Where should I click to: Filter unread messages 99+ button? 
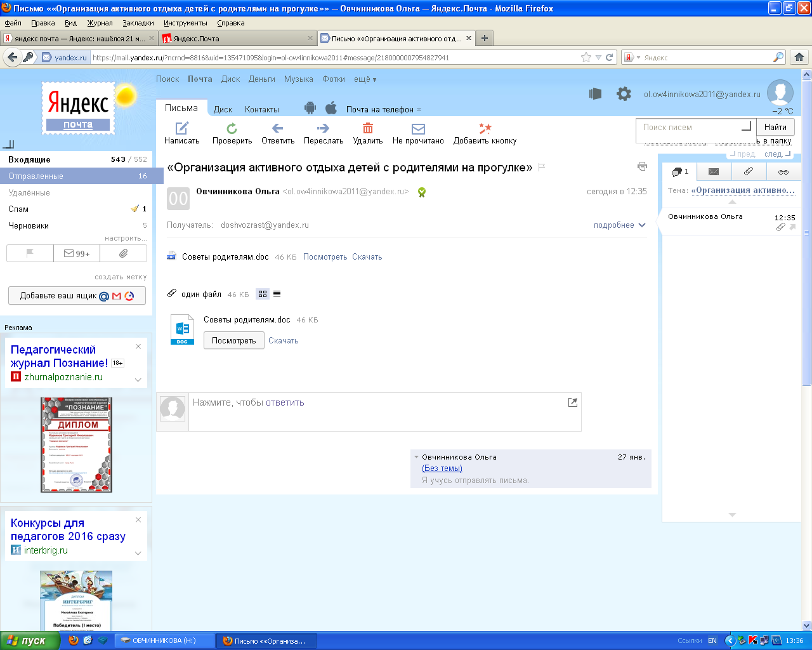(77, 253)
